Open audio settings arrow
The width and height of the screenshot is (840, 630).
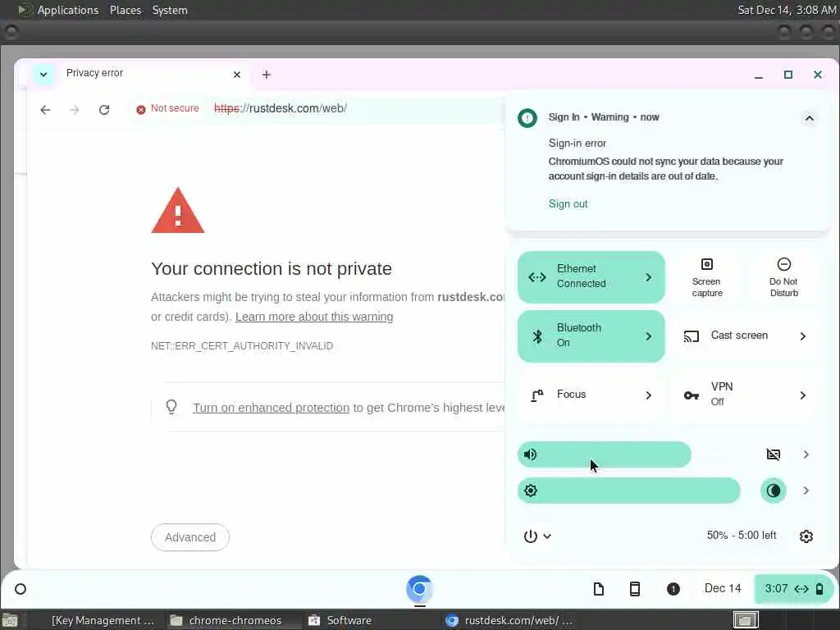click(x=806, y=454)
